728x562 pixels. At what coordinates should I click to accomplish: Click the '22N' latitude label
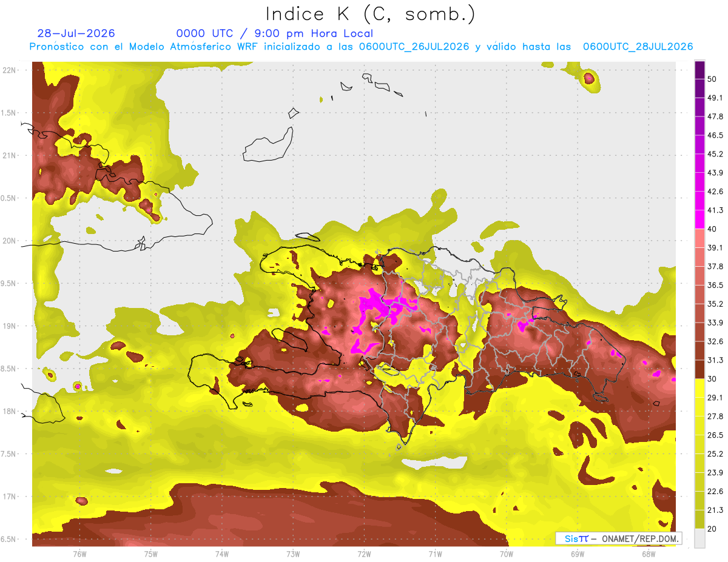tap(10, 70)
